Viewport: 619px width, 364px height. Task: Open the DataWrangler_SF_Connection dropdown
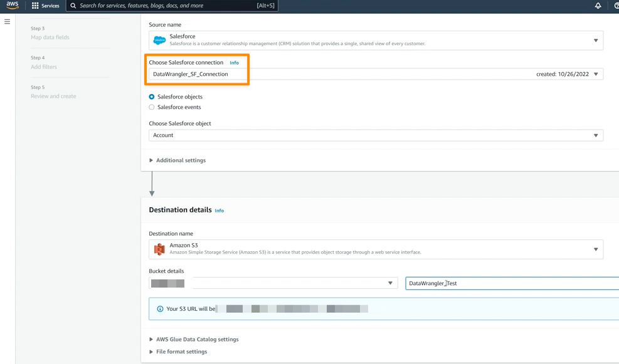pyautogui.click(x=376, y=74)
